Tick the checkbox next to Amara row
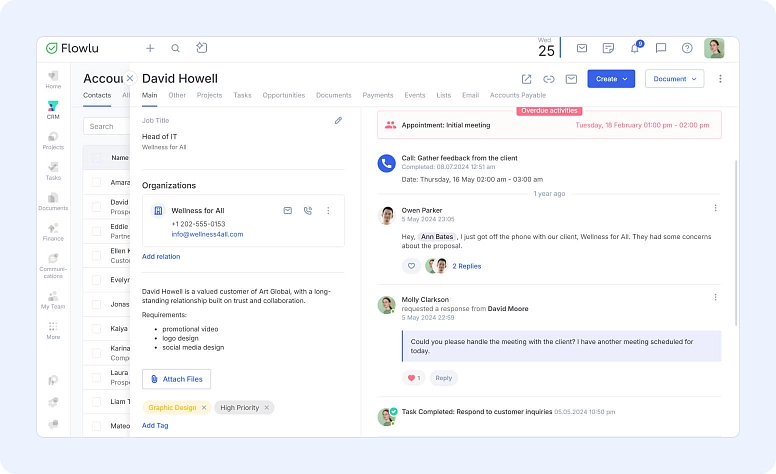 click(x=96, y=182)
